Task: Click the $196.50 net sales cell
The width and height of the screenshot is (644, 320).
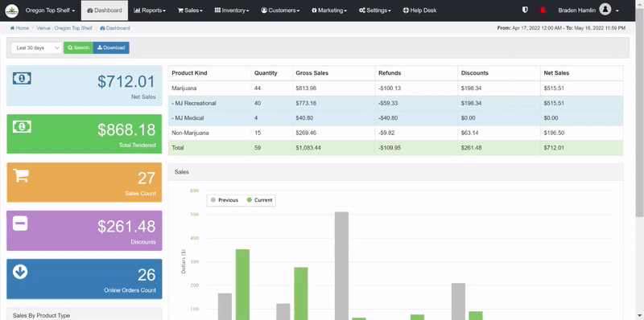Action: click(554, 133)
